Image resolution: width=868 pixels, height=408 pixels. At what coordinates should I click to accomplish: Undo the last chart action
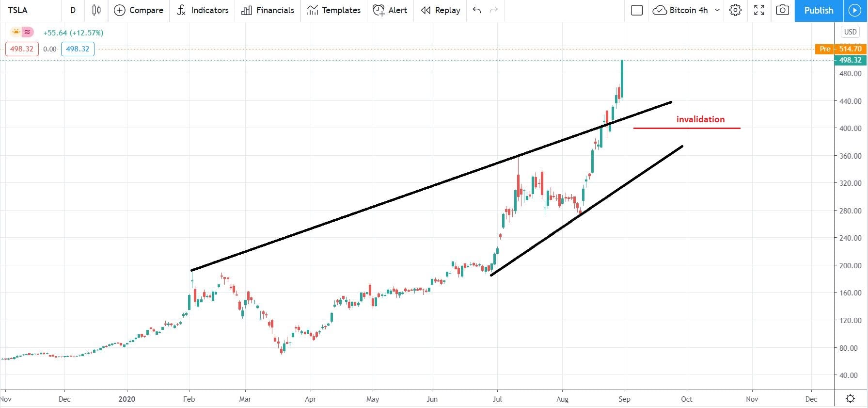pyautogui.click(x=477, y=10)
